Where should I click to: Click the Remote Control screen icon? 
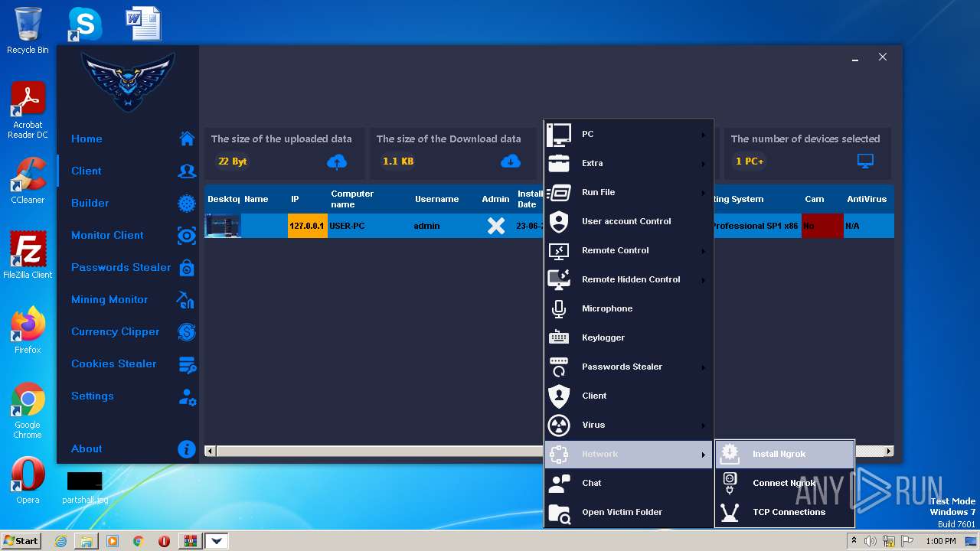tap(559, 250)
